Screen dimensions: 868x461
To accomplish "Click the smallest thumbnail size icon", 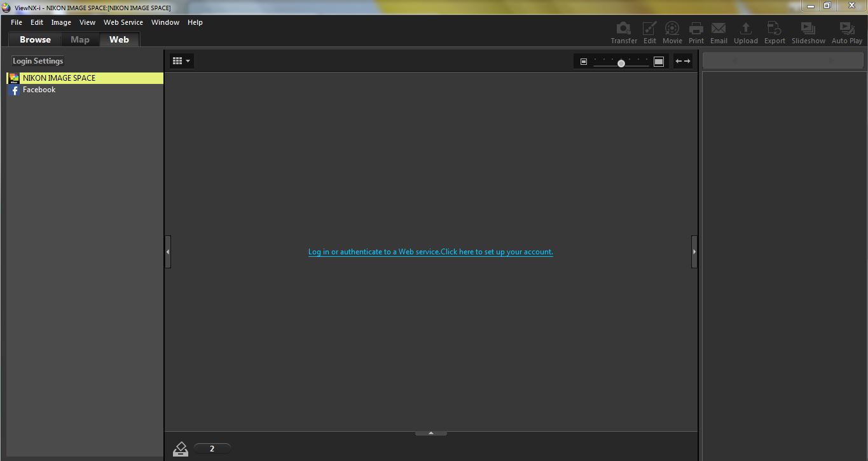I will coord(584,62).
